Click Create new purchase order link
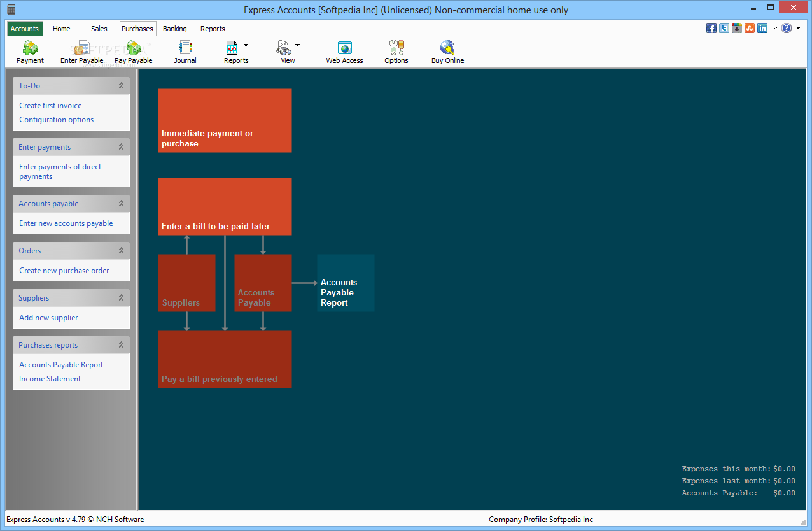The height and width of the screenshot is (531, 812). click(x=64, y=271)
